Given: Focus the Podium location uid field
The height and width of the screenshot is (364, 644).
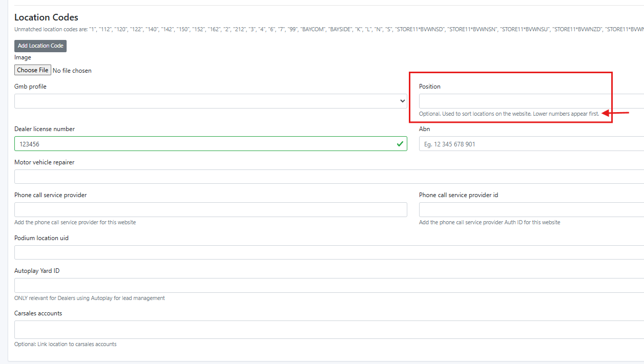Looking at the screenshot, I should (x=329, y=252).
